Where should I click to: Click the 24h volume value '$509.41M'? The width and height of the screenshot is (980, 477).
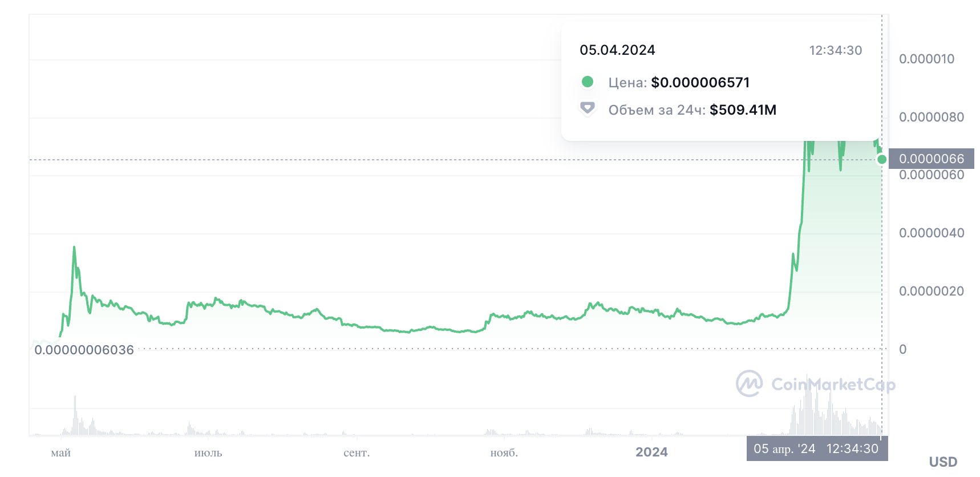[x=743, y=110]
